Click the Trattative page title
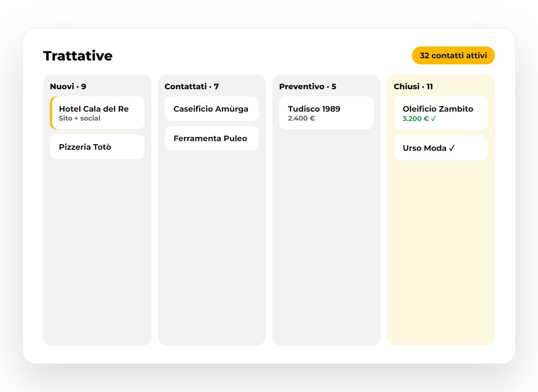 [78, 56]
